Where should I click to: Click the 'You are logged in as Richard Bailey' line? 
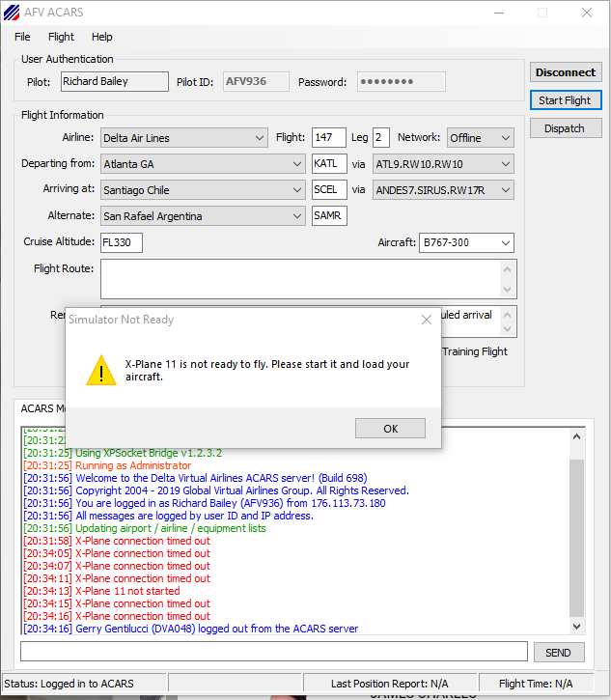[x=205, y=503]
